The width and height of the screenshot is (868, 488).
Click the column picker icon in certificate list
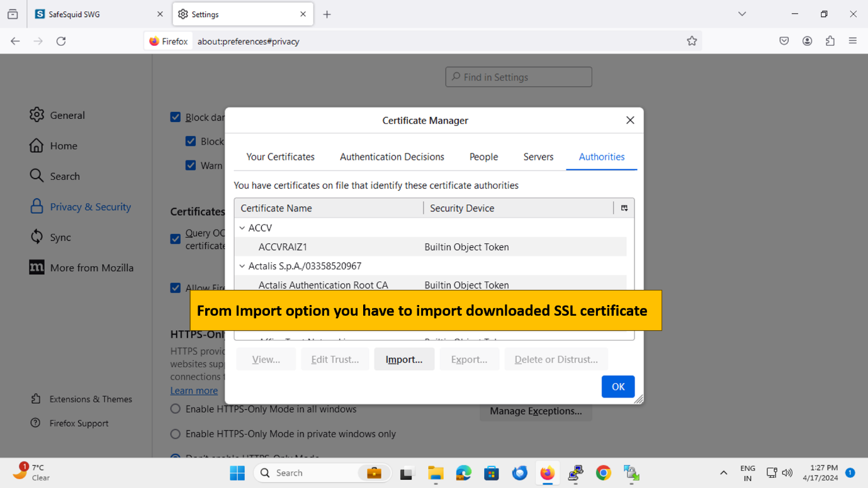click(624, 208)
